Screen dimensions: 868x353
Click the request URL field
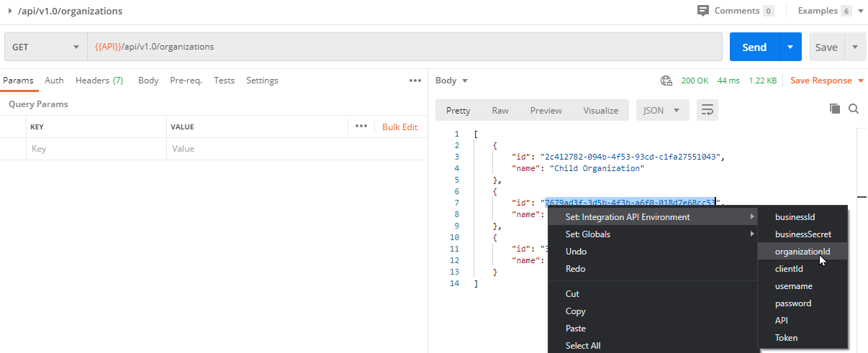click(404, 47)
